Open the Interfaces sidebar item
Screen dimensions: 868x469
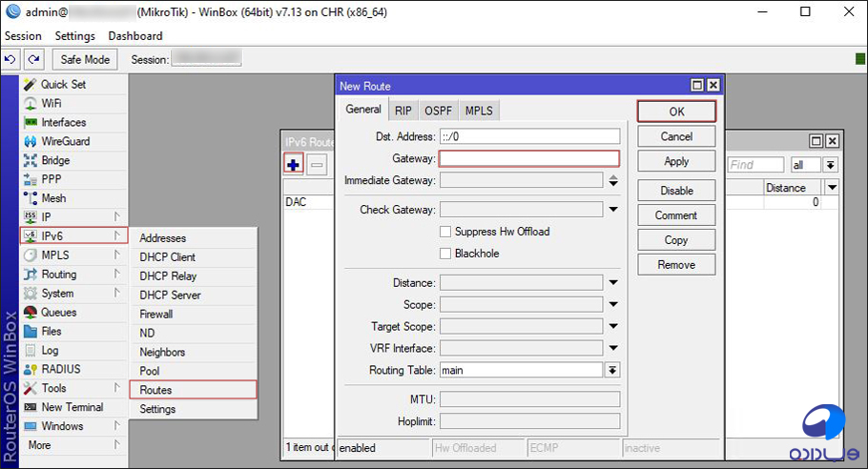pos(63,122)
